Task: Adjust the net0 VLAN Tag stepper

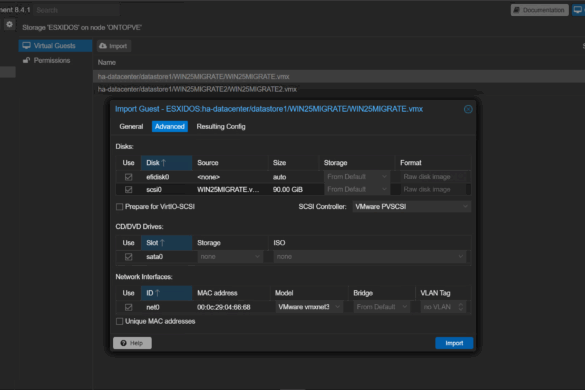Action: tap(461, 307)
